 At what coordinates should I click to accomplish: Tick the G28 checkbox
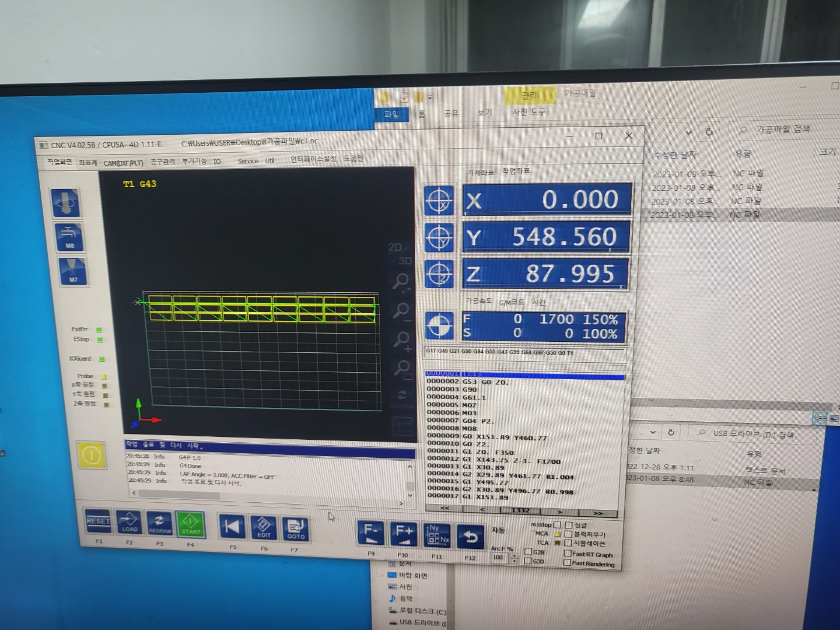tap(528, 551)
